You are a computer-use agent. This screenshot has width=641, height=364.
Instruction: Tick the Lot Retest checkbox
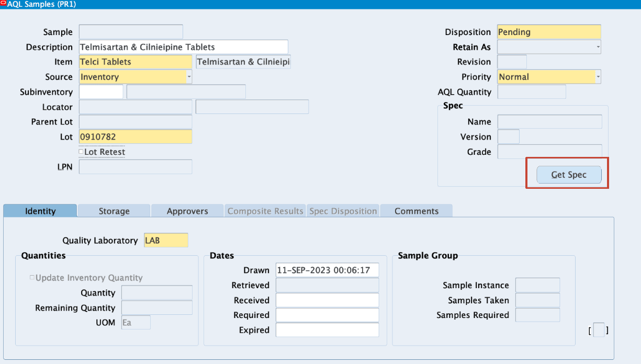[x=81, y=152]
